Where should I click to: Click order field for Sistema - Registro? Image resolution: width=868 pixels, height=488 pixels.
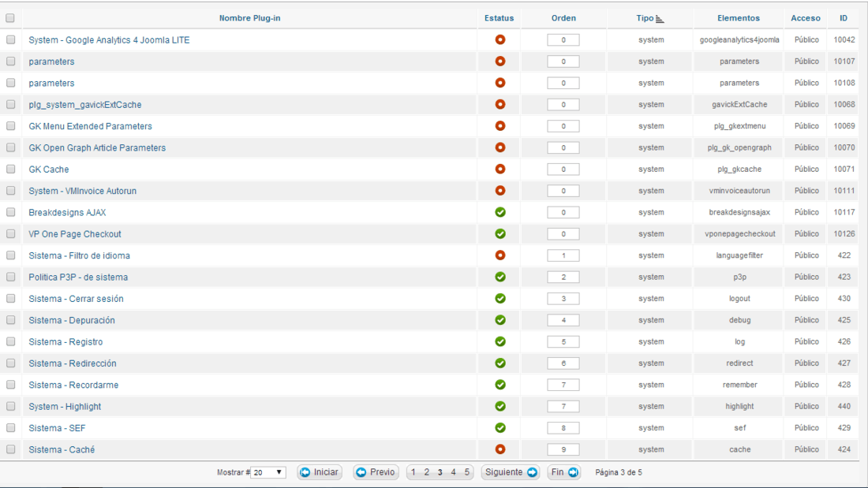point(563,342)
